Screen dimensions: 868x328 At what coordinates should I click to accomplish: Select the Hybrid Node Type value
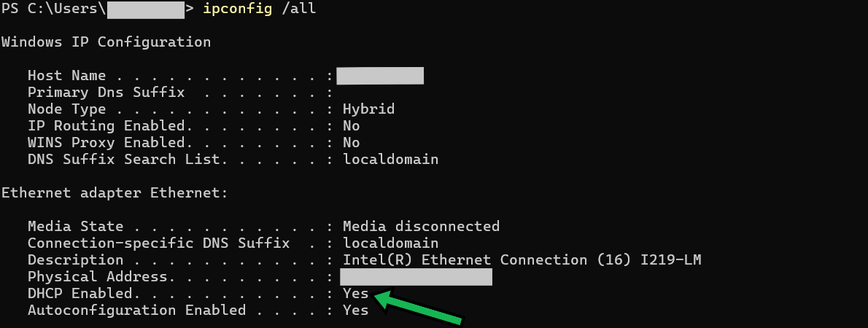[x=368, y=109]
